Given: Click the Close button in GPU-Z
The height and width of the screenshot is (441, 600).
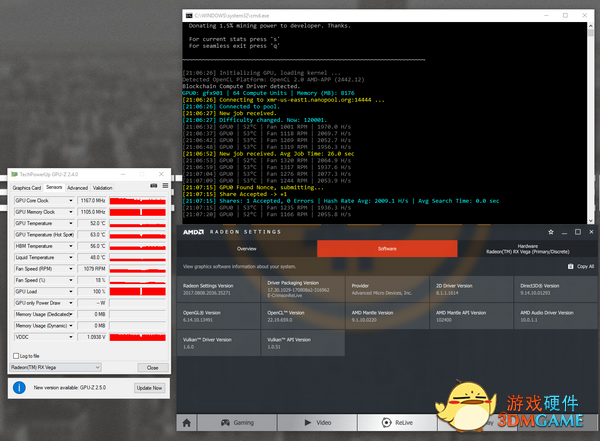Looking at the screenshot, I should tap(153, 368).
